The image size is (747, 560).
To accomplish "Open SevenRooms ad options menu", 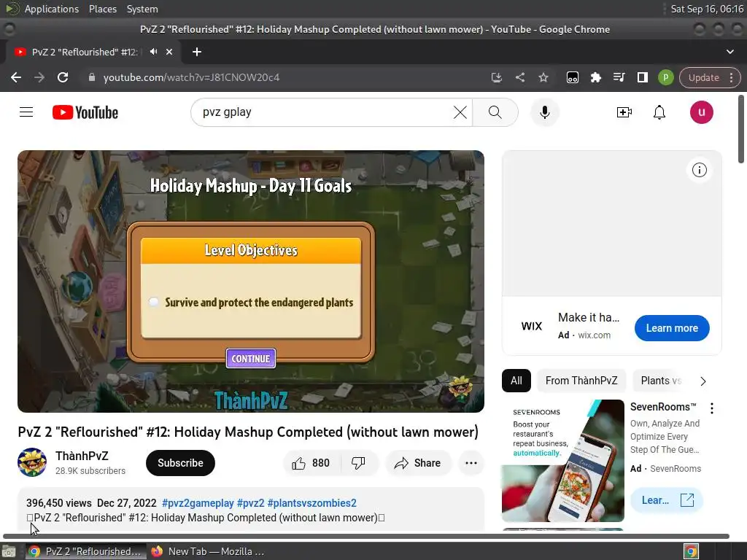I will pyautogui.click(x=711, y=408).
